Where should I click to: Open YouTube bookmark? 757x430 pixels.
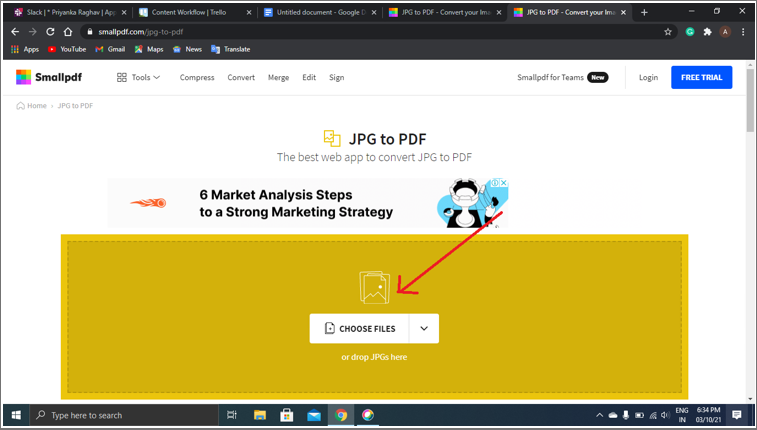click(67, 49)
